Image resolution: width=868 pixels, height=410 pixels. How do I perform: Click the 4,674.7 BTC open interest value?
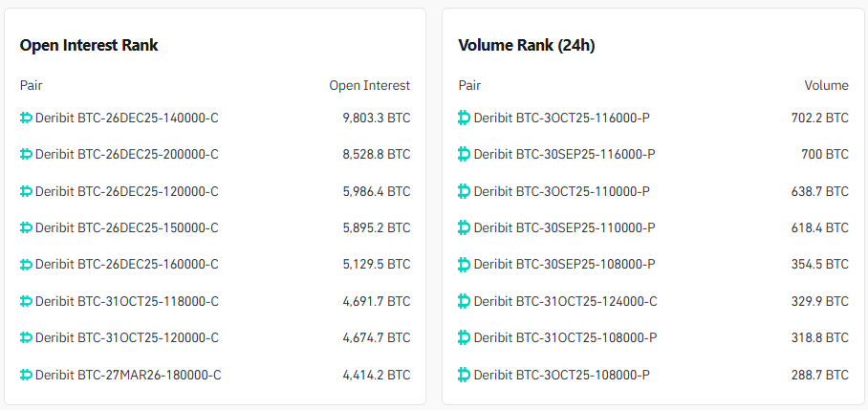point(377,338)
